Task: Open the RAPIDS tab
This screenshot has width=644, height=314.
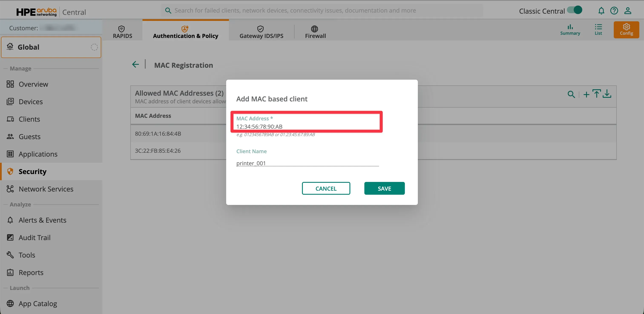Action: click(x=122, y=32)
